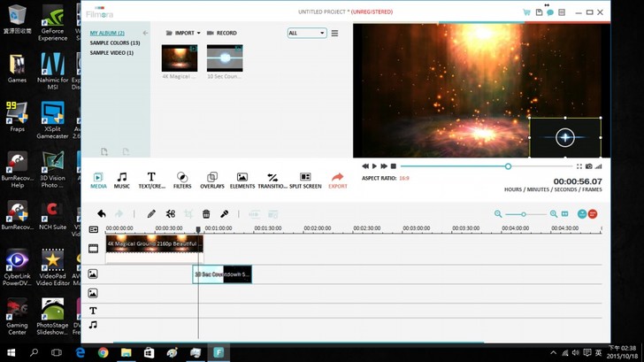Switch media library to list view
644x362 pixels.
334,33
